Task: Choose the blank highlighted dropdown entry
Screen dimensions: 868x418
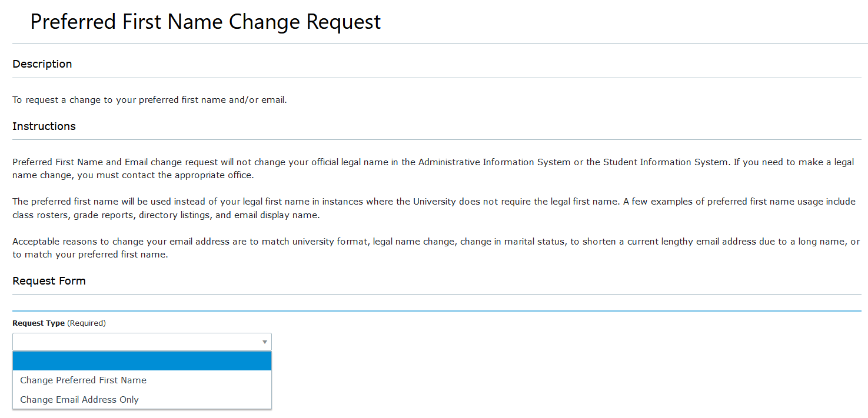Action: click(x=141, y=360)
